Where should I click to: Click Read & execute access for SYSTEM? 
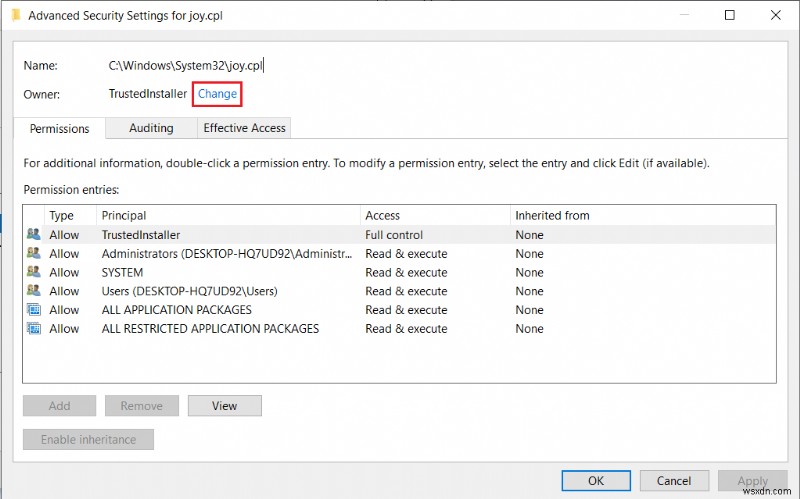click(x=406, y=272)
